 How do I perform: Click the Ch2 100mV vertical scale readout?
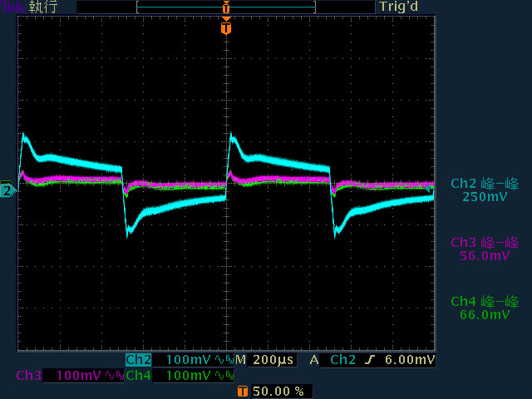click(189, 360)
